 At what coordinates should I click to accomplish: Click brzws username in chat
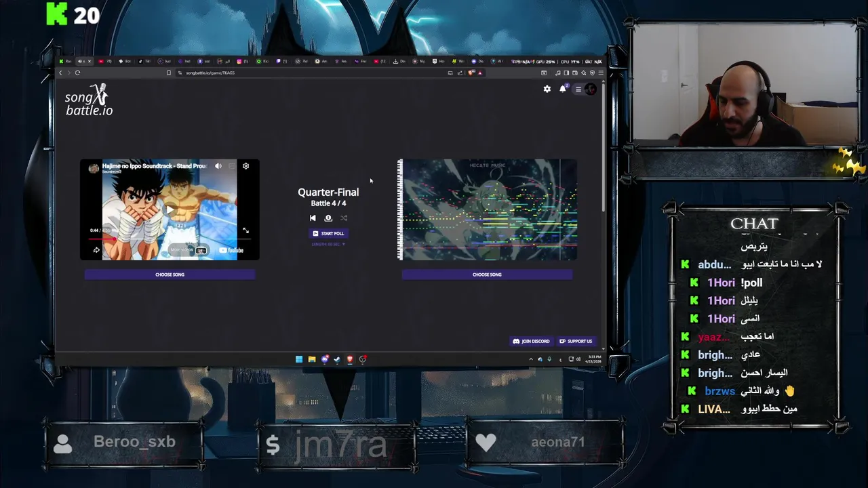point(719,391)
